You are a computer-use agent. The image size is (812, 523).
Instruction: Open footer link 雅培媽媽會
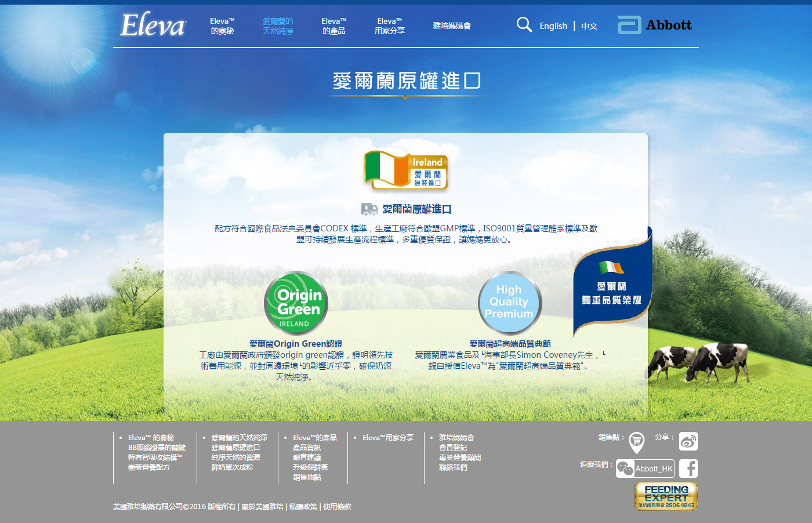coord(456,438)
